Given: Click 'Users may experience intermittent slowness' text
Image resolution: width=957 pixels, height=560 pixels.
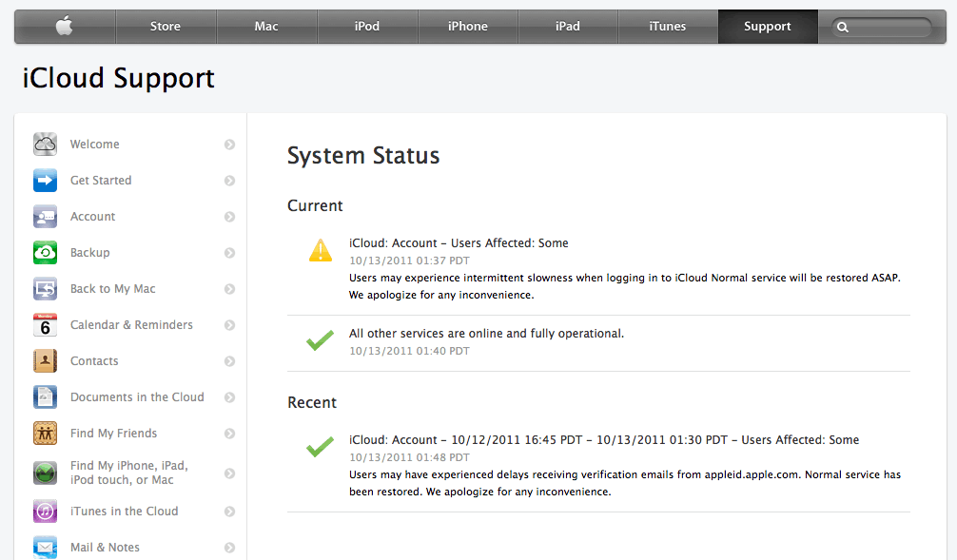Looking at the screenshot, I should click(625, 286).
